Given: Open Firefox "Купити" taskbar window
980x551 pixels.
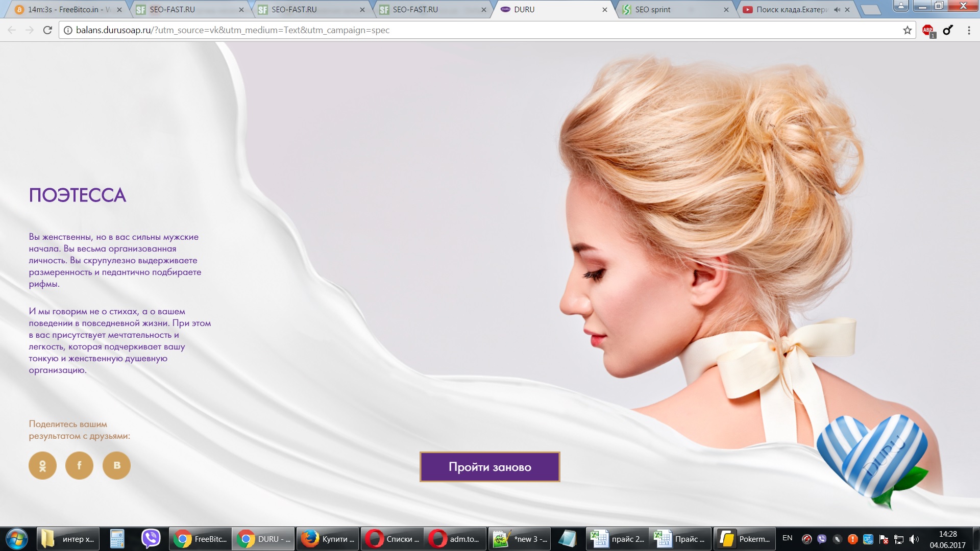Looking at the screenshot, I should tap(328, 539).
